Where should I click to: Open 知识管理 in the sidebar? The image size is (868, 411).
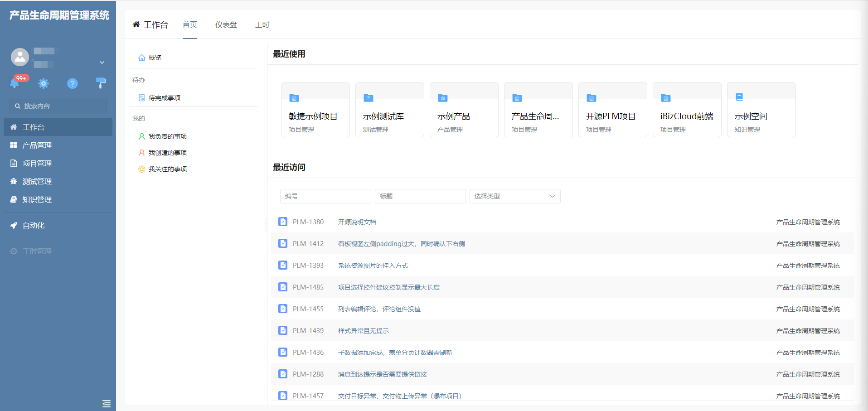(x=58, y=199)
